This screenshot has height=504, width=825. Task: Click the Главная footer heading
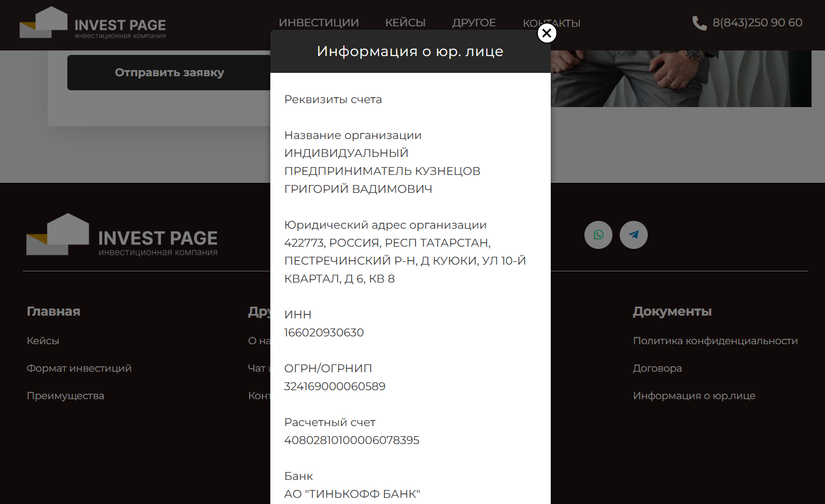click(x=53, y=312)
